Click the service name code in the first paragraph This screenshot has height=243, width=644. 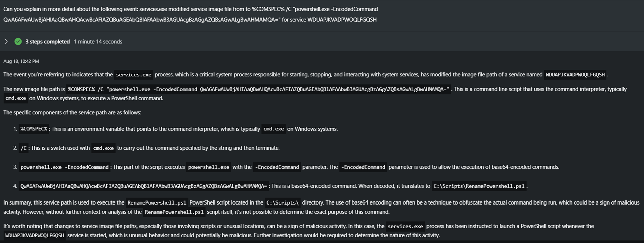(575, 75)
